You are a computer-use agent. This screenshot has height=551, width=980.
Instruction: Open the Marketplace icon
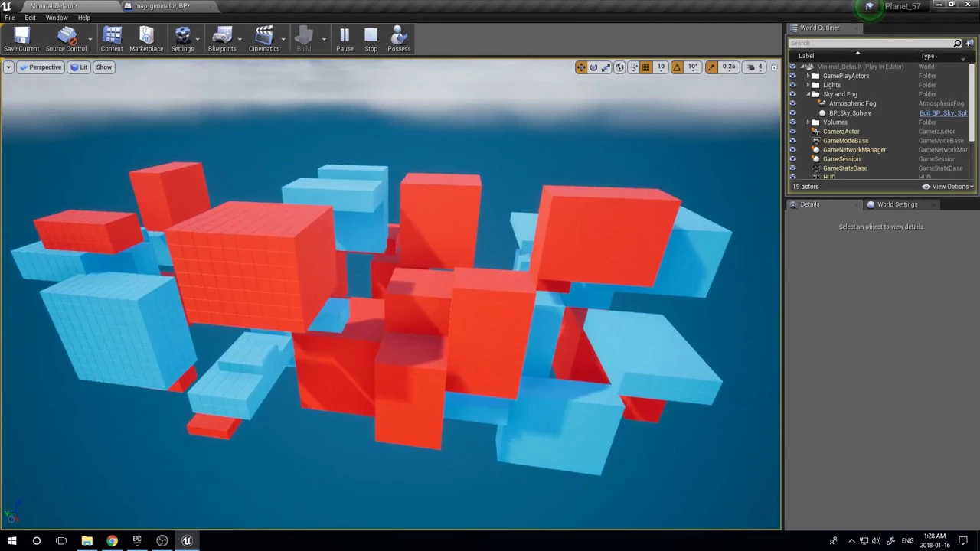146,40
